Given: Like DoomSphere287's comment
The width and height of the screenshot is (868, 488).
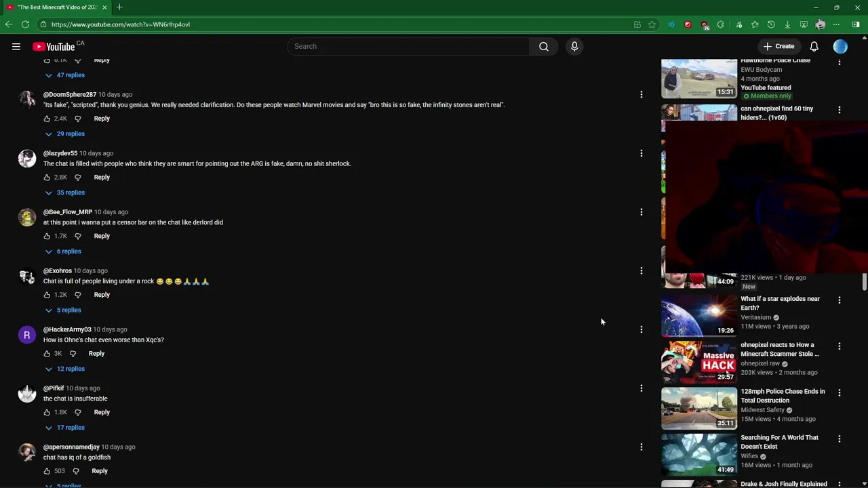Looking at the screenshot, I should (47, 119).
